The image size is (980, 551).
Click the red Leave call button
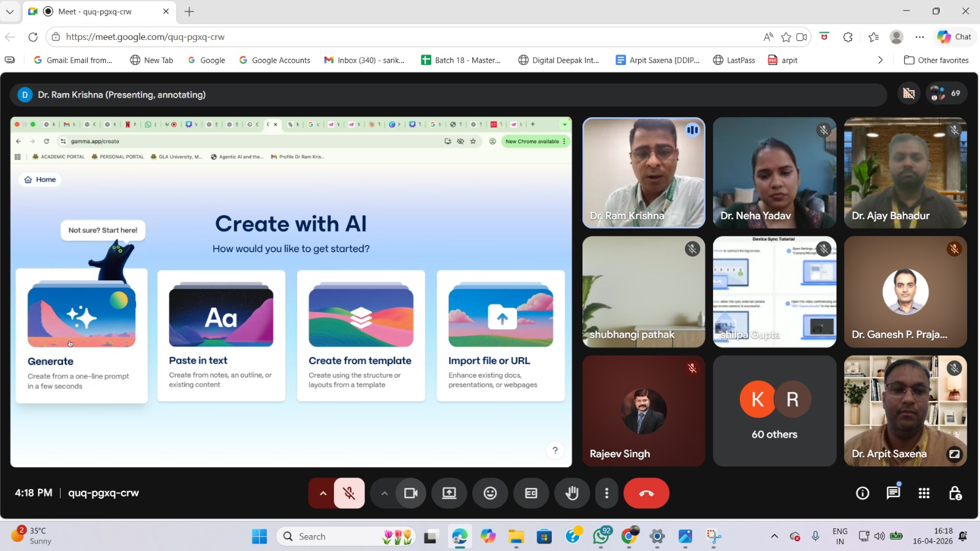click(x=646, y=493)
